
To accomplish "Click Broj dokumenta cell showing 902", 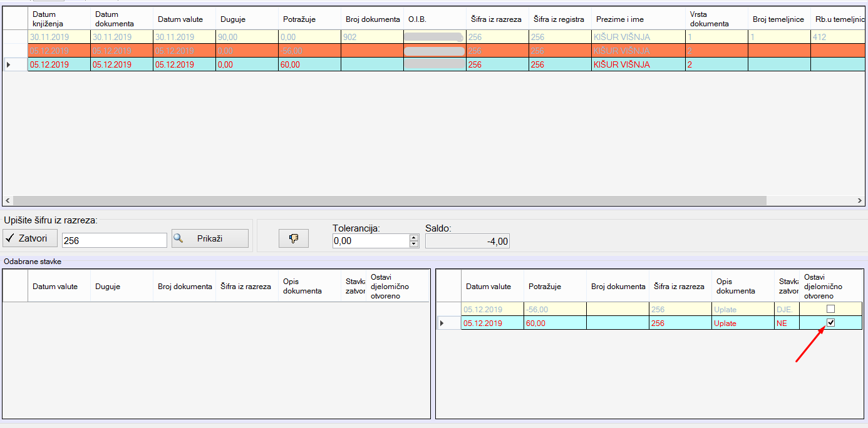I will pos(372,37).
